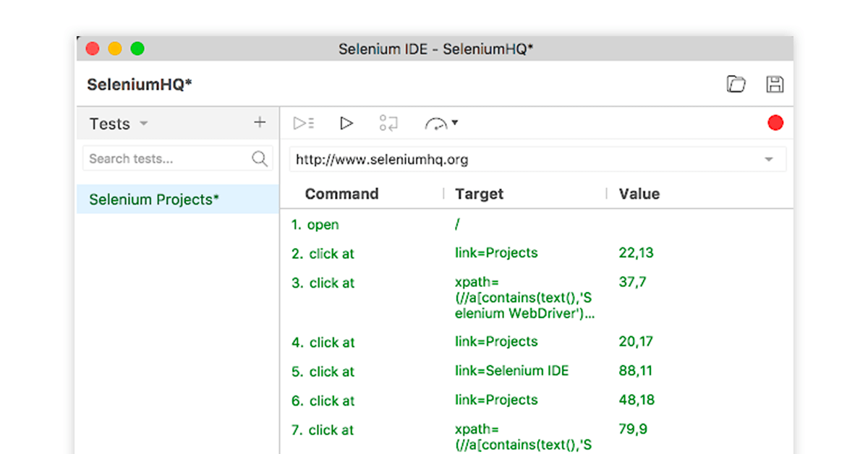Click the magnifier search icon
The width and height of the screenshot is (868, 454).
tap(260, 159)
